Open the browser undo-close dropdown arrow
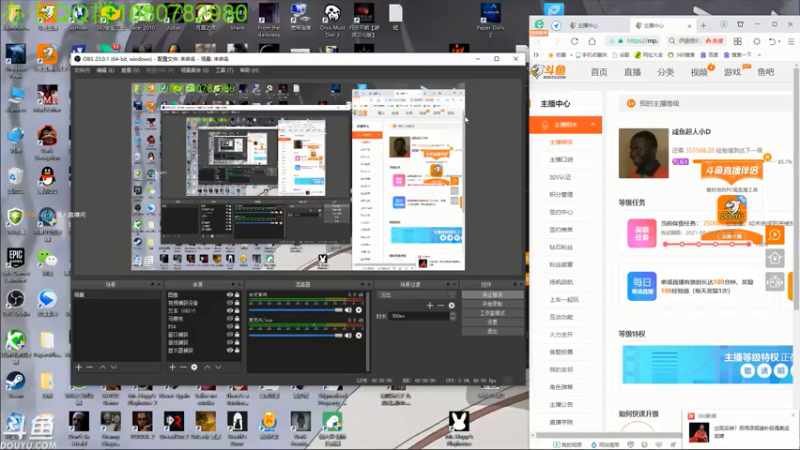The image size is (800, 450). (x=779, y=41)
